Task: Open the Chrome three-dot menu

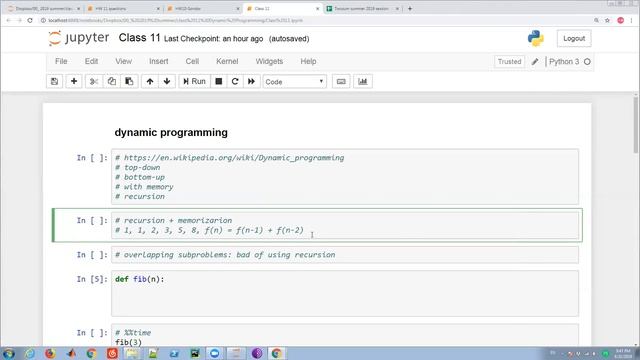Action: pos(631,20)
